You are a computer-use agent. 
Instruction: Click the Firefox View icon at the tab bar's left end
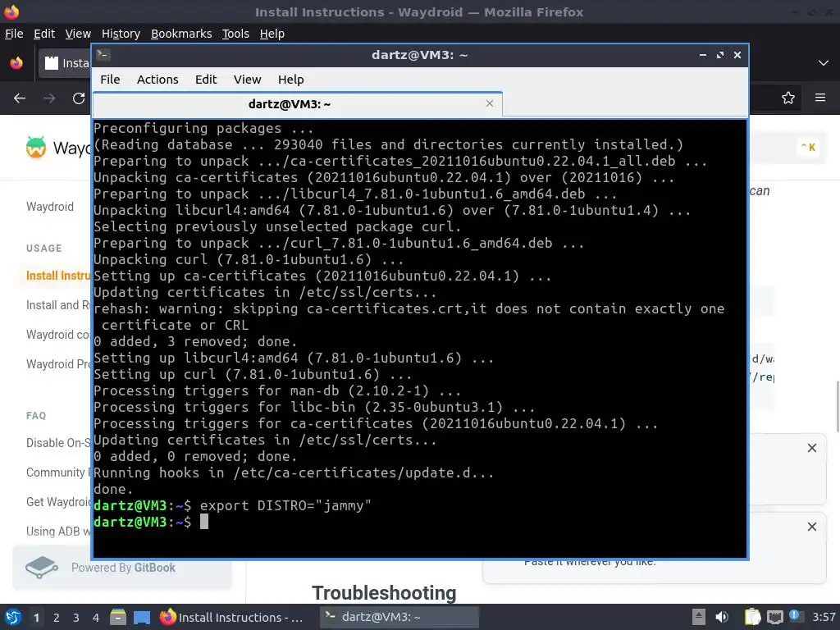click(x=16, y=62)
